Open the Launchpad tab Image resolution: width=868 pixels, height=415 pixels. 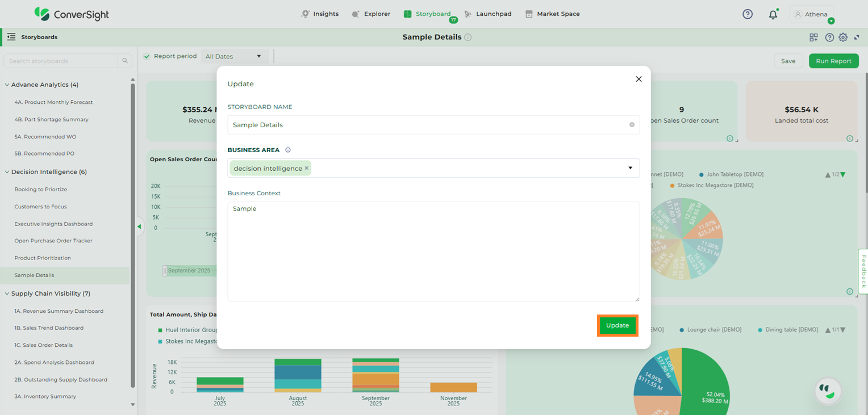487,14
